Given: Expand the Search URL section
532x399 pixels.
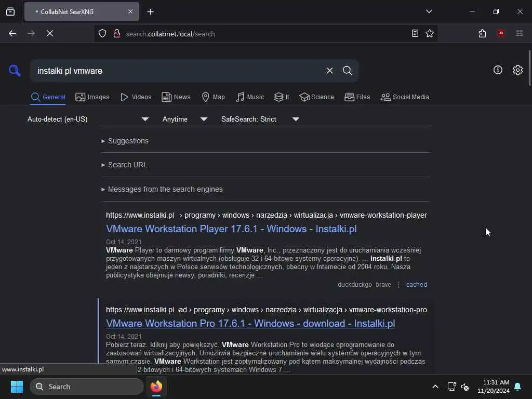Looking at the screenshot, I should click(124, 165).
